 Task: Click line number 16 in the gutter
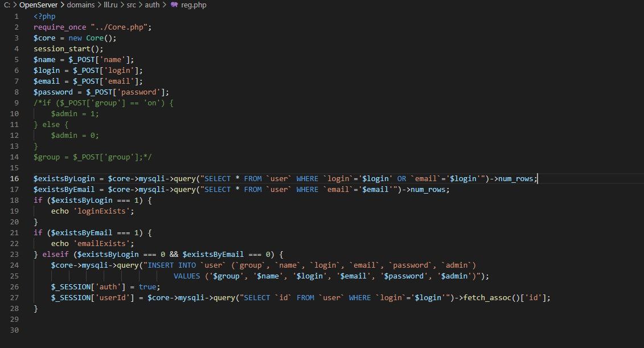pos(14,179)
